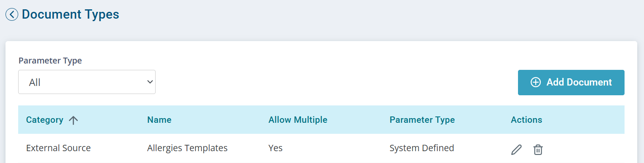The height and width of the screenshot is (163, 644).
Task: Click the All text in the filter box
Action: tap(35, 83)
